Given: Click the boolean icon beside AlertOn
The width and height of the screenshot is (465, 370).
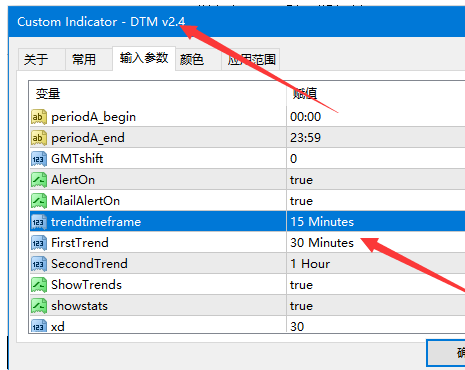Looking at the screenshot, I should coord(39,180).
